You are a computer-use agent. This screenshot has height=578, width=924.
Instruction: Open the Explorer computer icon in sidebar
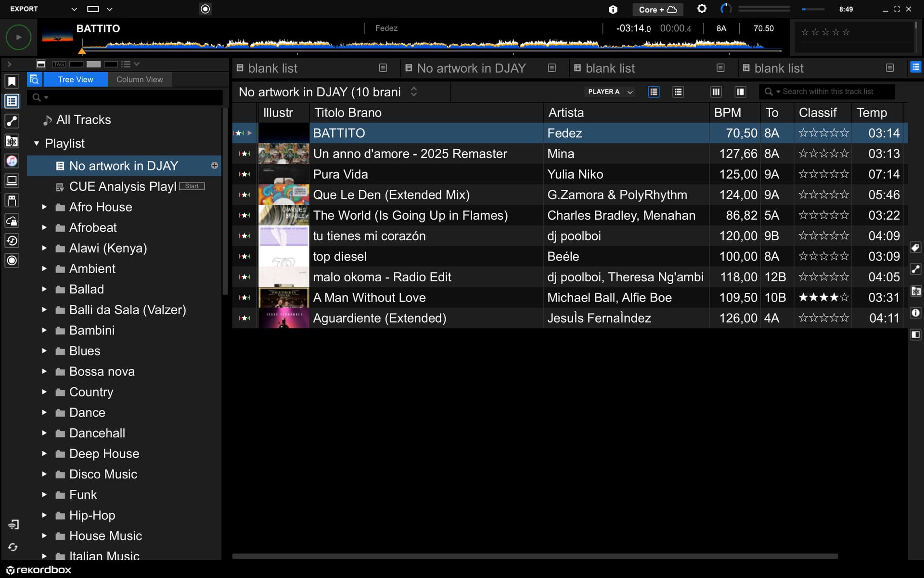[x=12, y=181]
